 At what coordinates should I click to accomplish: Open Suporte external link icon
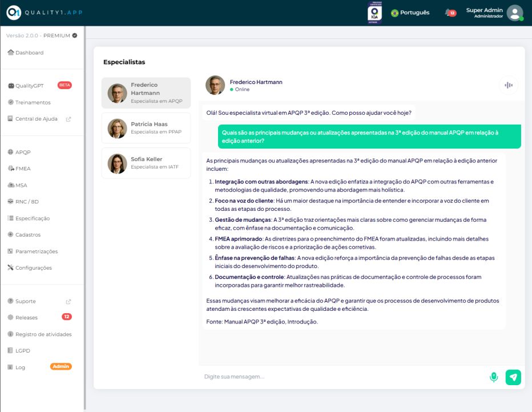tap(68, 301)
